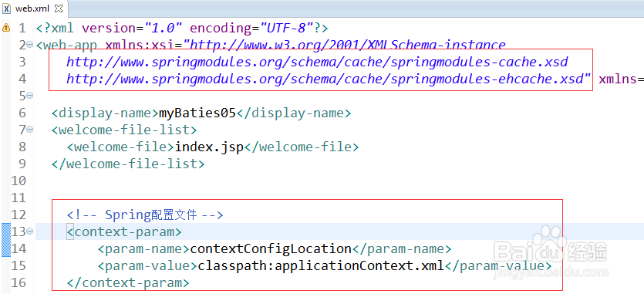Screen dimensions: 644x294
Task: Click the opening context-param tag
Action: pos(124,232)
